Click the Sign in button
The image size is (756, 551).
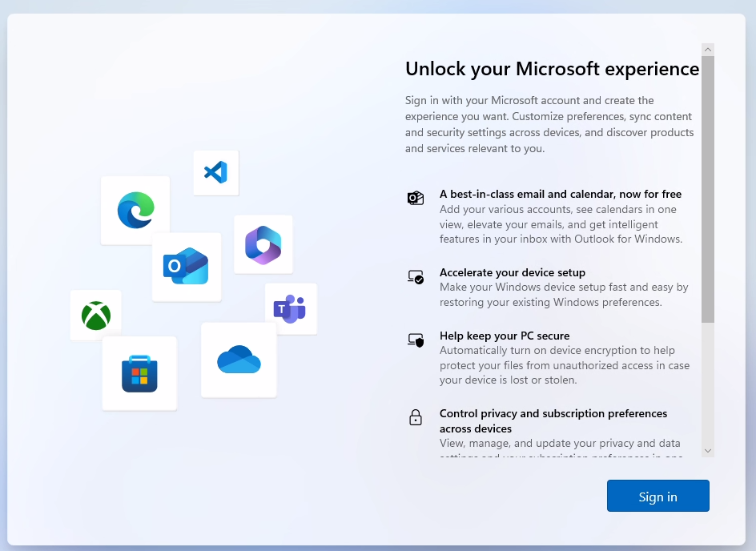658,496
